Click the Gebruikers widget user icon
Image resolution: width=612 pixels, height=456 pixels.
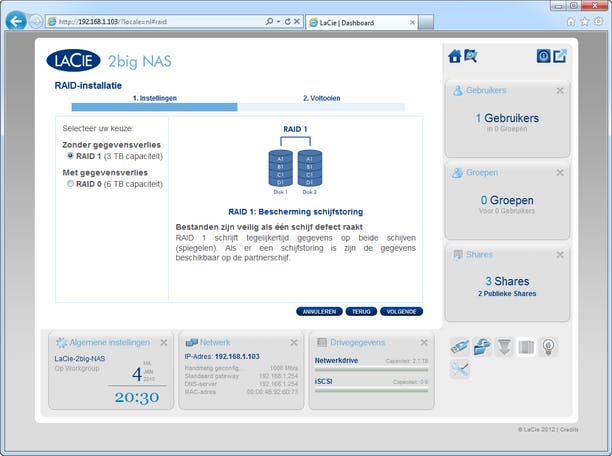click(457, 91)
